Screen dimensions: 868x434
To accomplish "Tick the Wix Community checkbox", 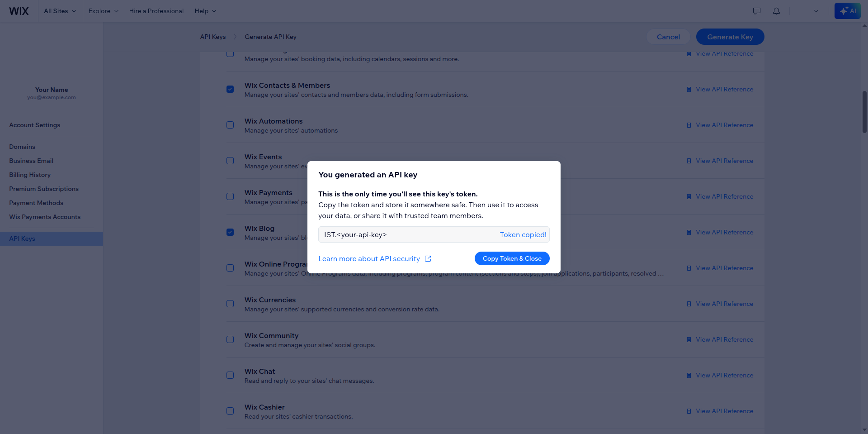I will click(230, 339).
